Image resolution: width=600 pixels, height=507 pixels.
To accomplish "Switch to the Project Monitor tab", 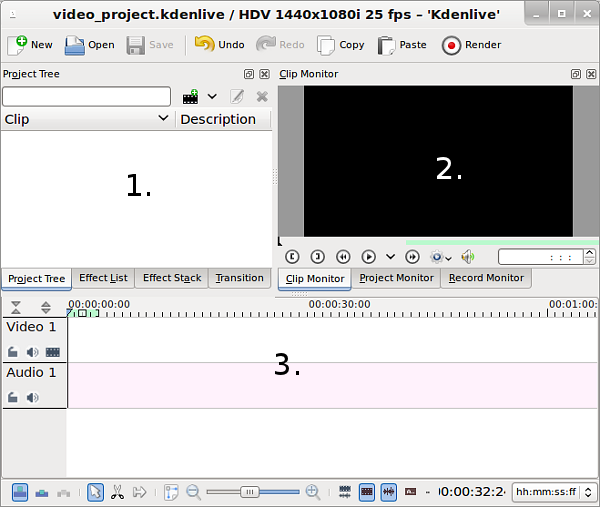I will [396, 278].
